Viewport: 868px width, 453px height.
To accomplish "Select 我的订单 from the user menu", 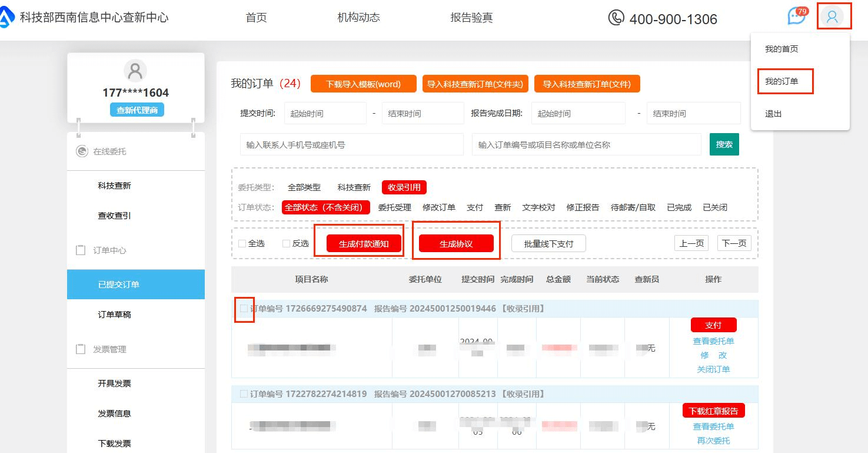I will coord(781,81).
